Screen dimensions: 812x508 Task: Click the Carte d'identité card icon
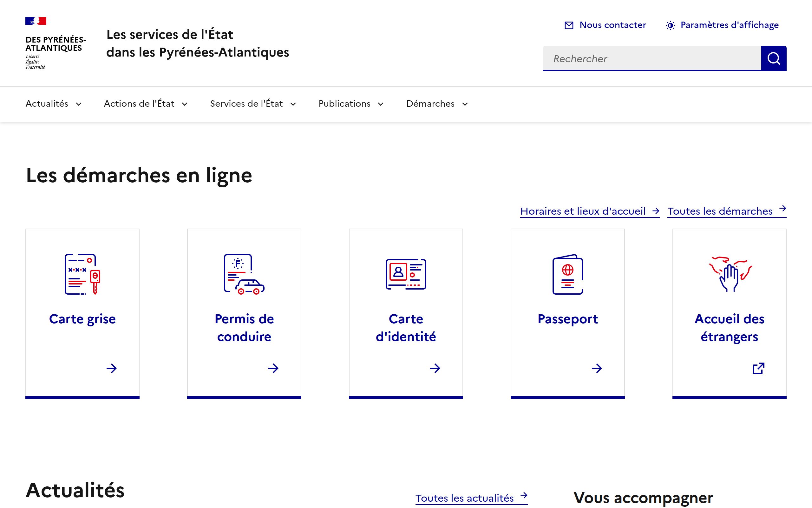coord(406,275)
